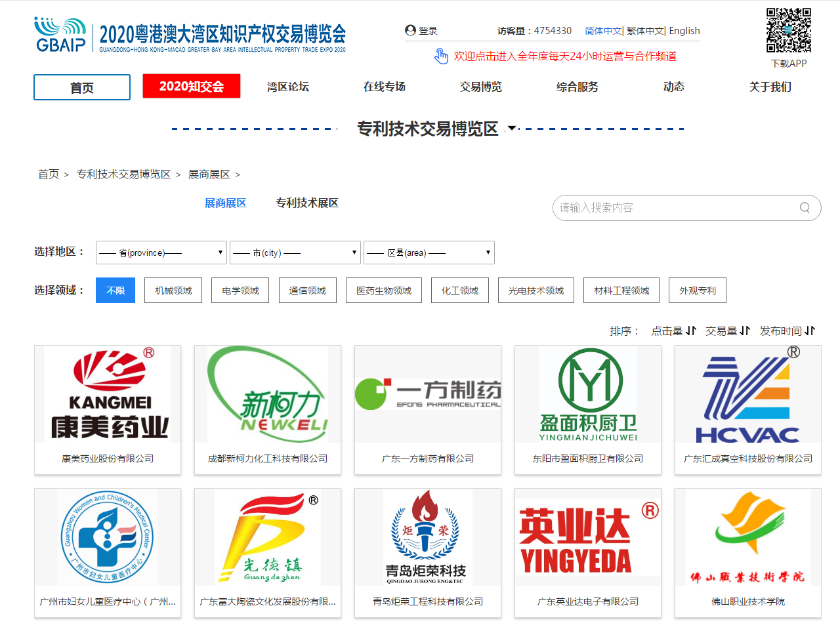This screenshot has width=840, height=631.
Task: Select the 材料工程领域 filter
Action: 621,291
